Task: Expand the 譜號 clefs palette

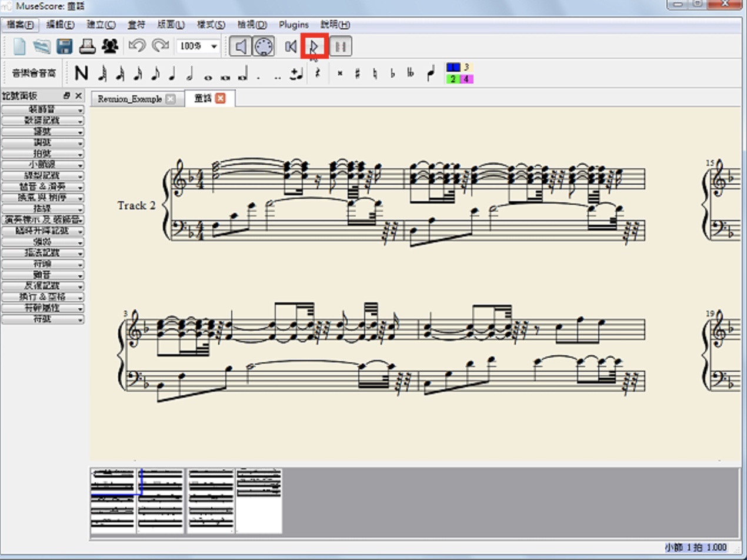Action: click(44, 131)
